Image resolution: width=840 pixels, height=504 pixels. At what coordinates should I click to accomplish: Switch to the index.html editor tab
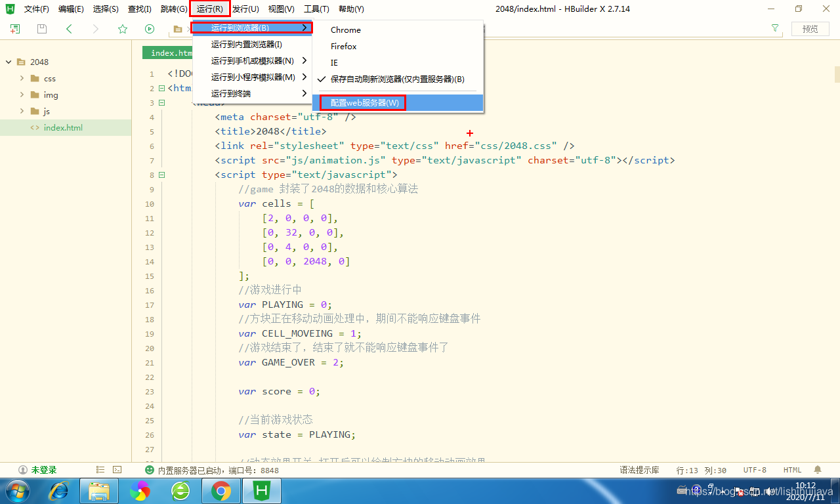(167, 53)
